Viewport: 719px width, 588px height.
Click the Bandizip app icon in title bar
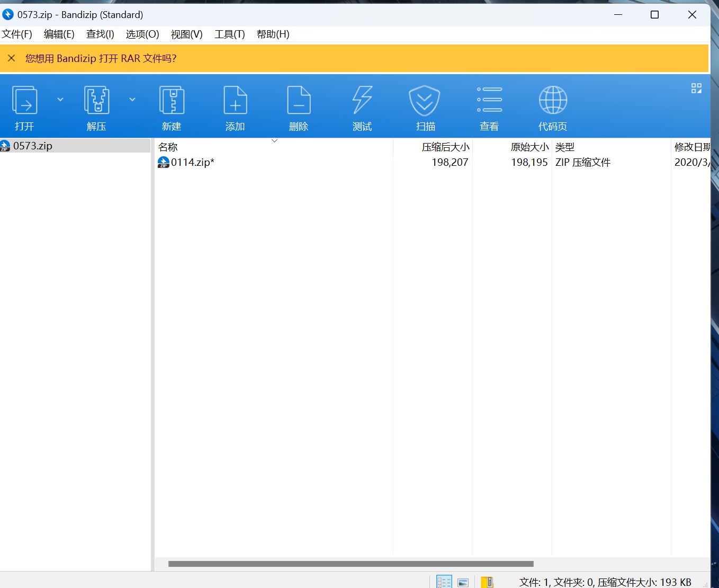pyautogui.click(x=7, y=14)
